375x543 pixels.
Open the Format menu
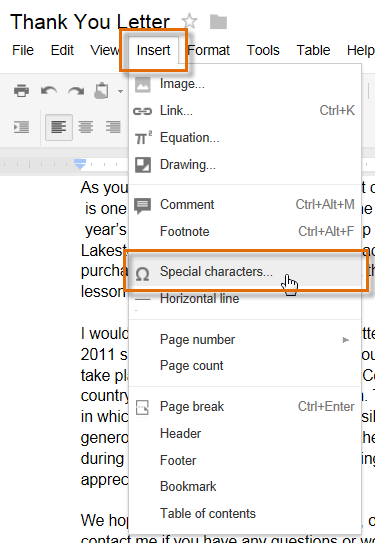coord(208,50)
